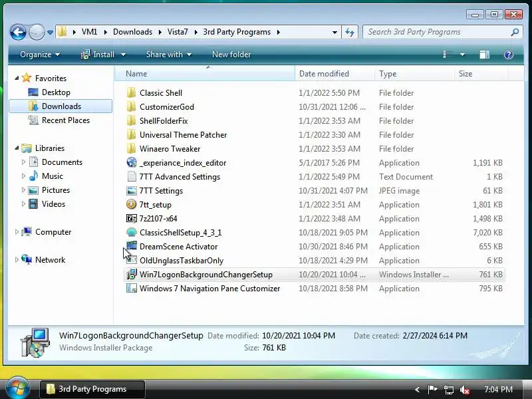Collapse the Favorites group
532x399 pixels.
17,78
